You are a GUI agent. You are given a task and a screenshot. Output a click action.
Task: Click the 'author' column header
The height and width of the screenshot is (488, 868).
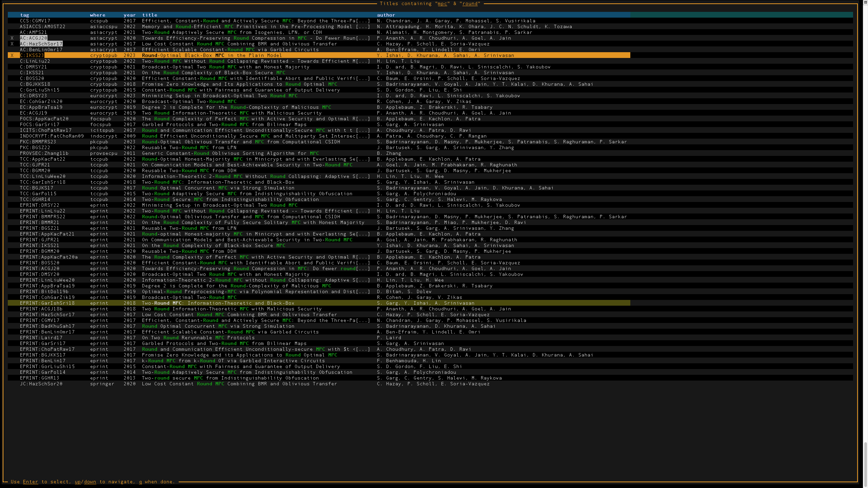[386, 15]
